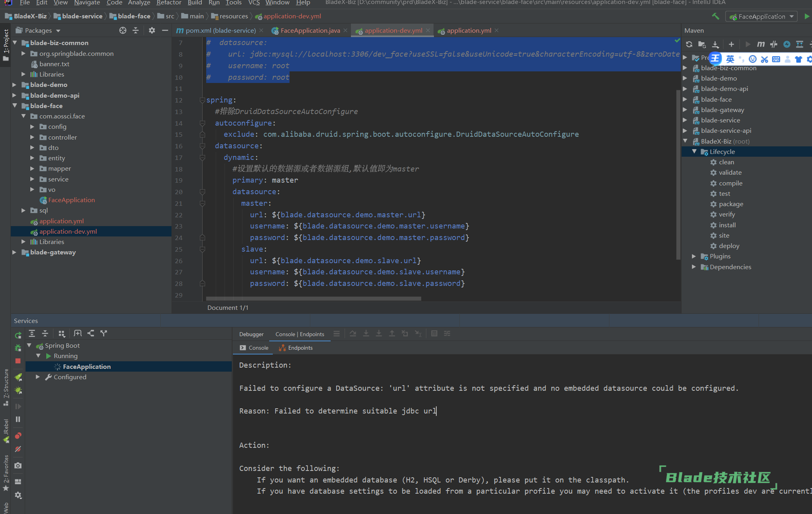Screen dimensions: 812x514
Task: View breakpoints red circles icon
Action: pyautogui.click(x=18, y=435)
